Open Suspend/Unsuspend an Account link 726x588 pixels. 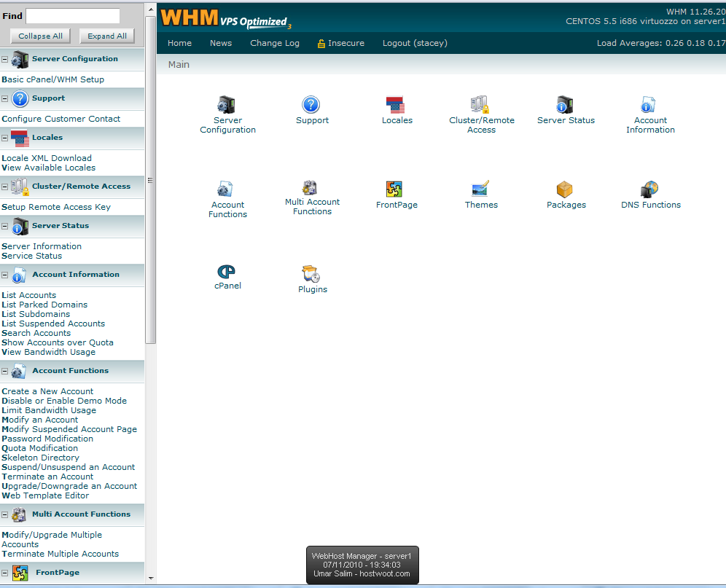[68, 467]
